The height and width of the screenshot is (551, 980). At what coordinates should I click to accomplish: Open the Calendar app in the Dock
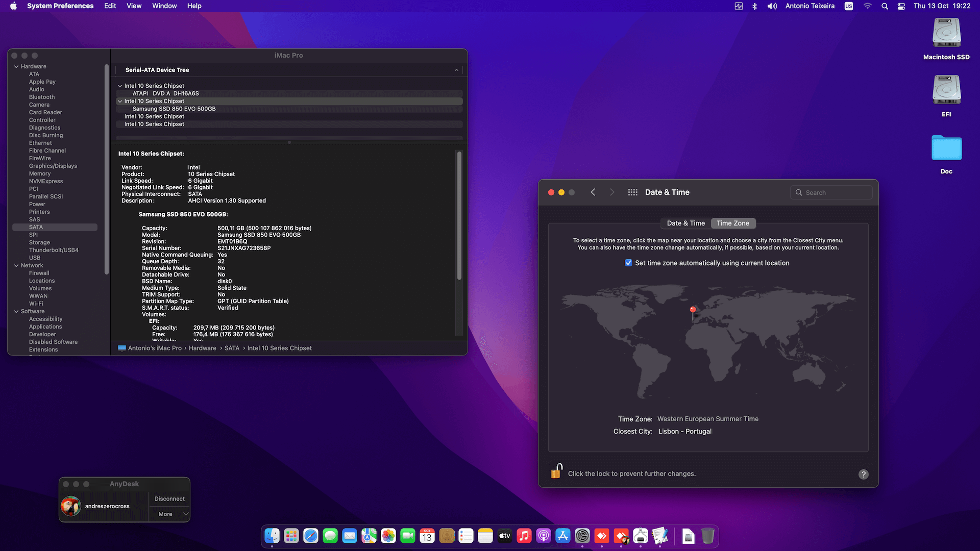pos(427,536)
